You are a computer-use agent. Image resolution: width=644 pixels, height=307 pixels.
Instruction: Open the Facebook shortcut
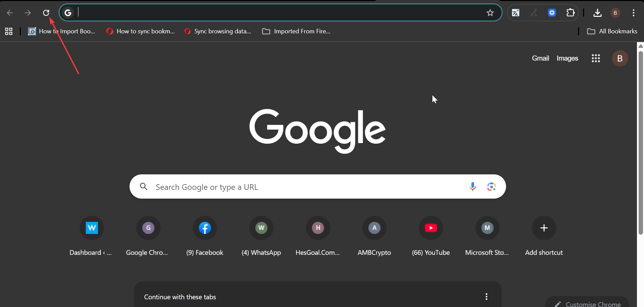205,236
